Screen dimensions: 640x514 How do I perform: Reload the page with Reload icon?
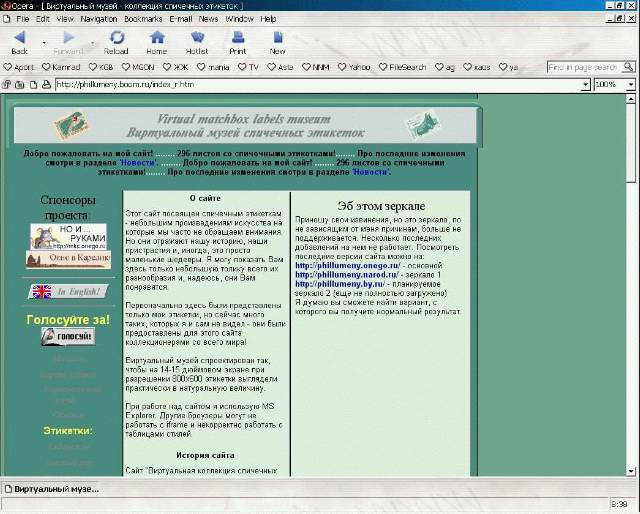(116, 42)
